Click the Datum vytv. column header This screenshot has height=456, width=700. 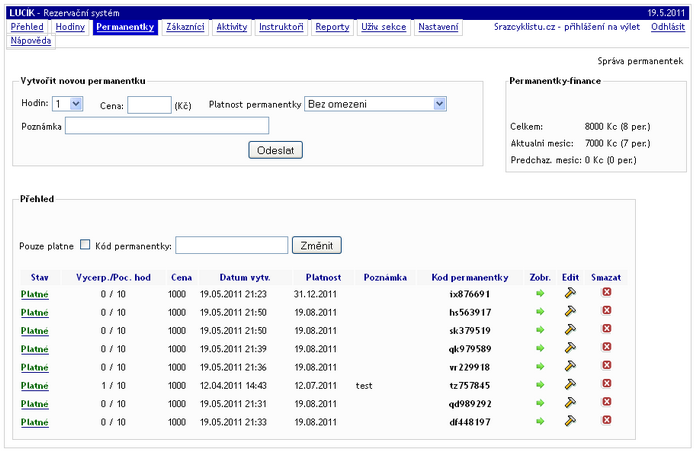point(245,277)
